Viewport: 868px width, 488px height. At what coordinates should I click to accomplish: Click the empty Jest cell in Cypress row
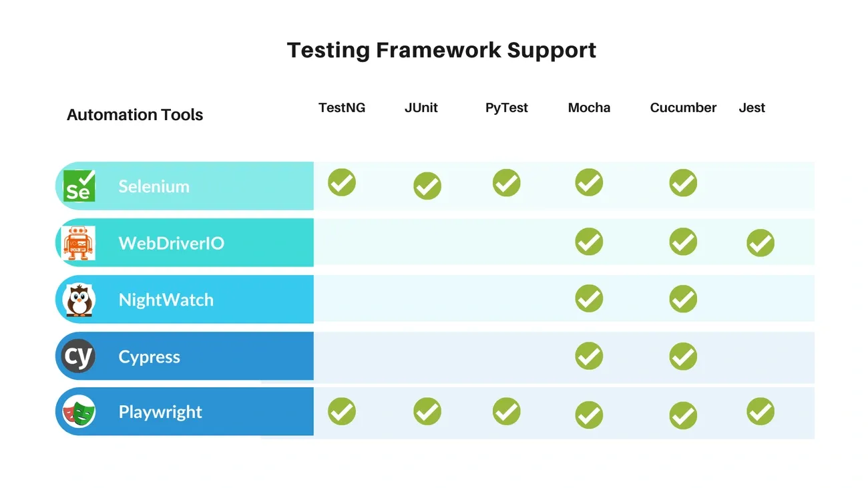coord(761,356)
